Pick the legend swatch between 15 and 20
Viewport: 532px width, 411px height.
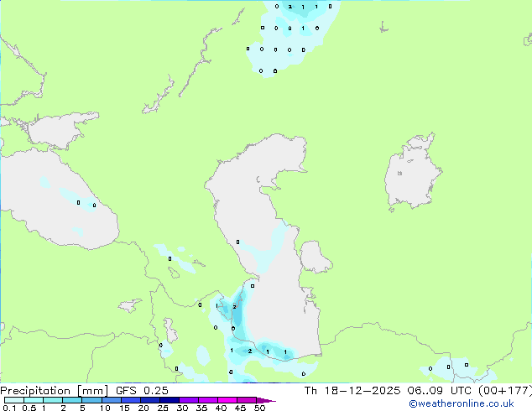pos(131,400)
